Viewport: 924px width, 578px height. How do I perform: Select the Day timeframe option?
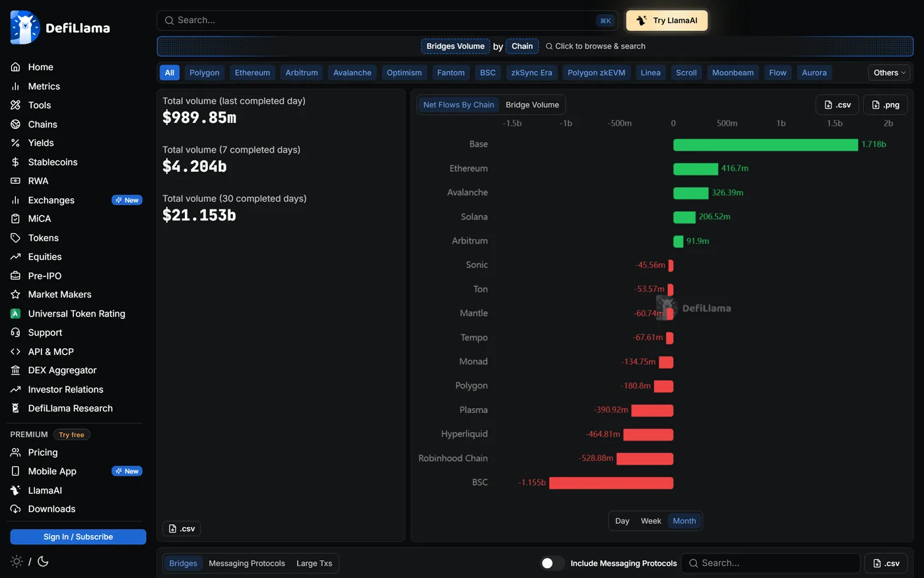tap(622, 521)
